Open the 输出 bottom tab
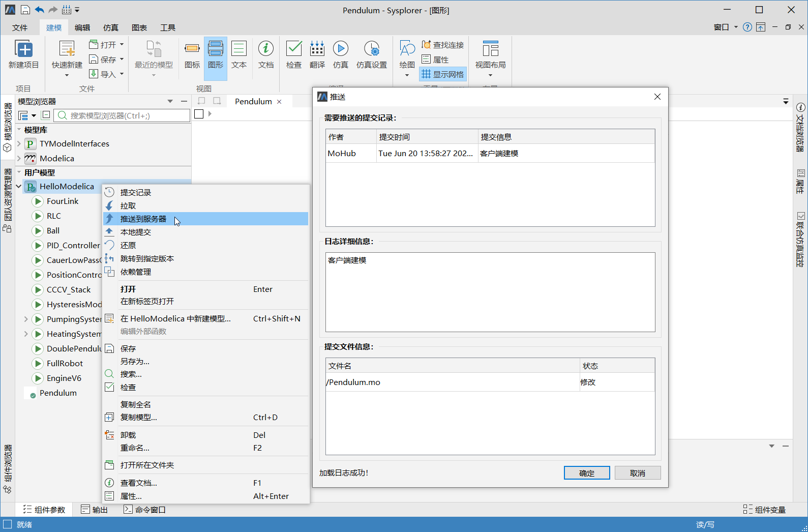This screenshot has height=532, width=808. 95,510
